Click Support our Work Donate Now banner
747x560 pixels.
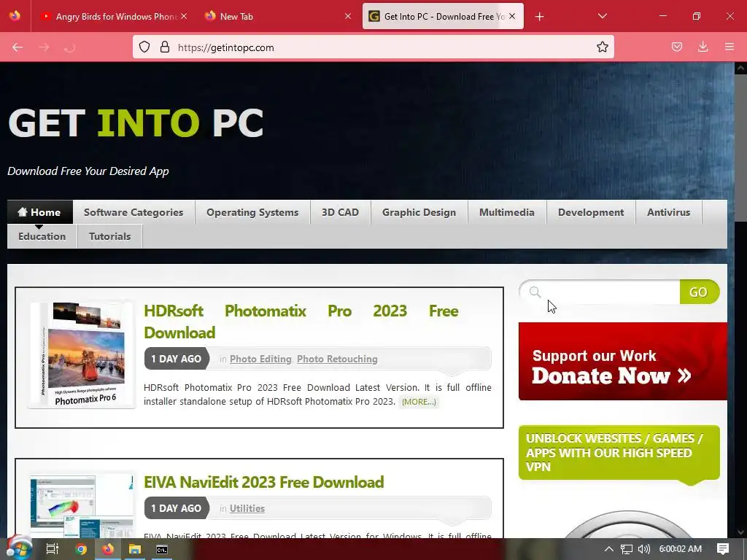pyautogui.click(x=623, y=362)
